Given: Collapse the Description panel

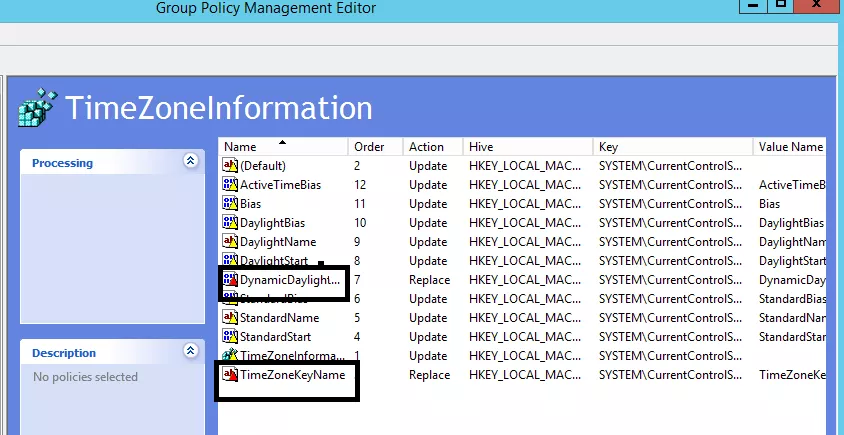Looking at the screenshot, I should pos(191,350).
